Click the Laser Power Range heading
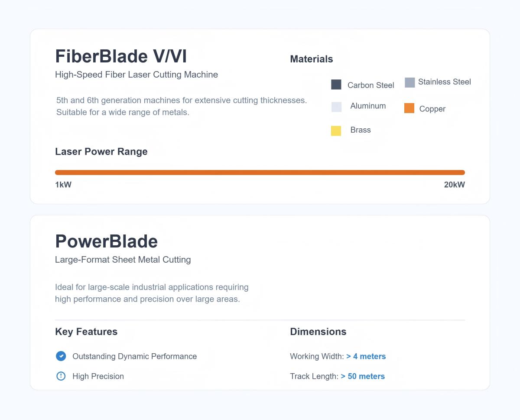Viewport: 520px width, 420px height. [101, 152]
